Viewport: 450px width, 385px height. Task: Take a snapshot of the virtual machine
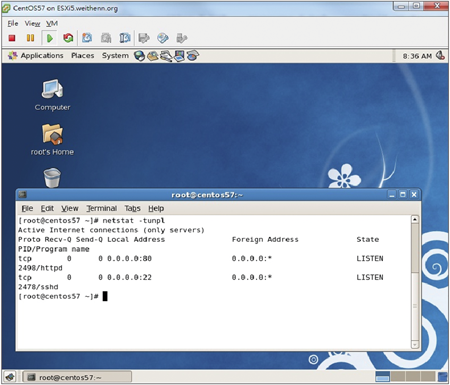[x=87, y=38]
